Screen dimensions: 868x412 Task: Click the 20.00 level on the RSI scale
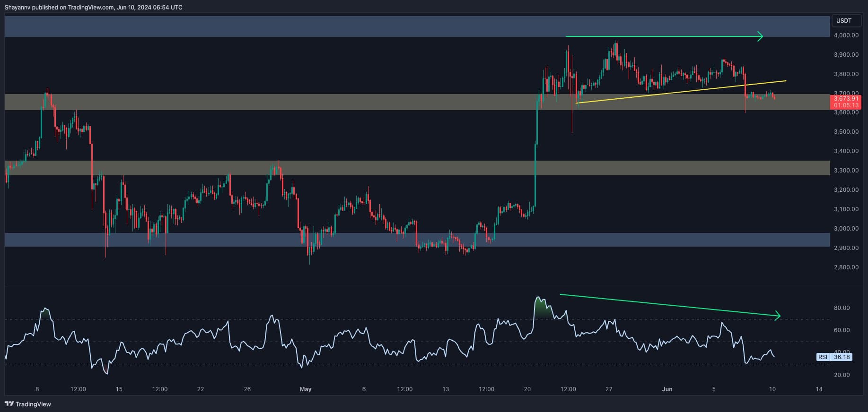point(842,375)
